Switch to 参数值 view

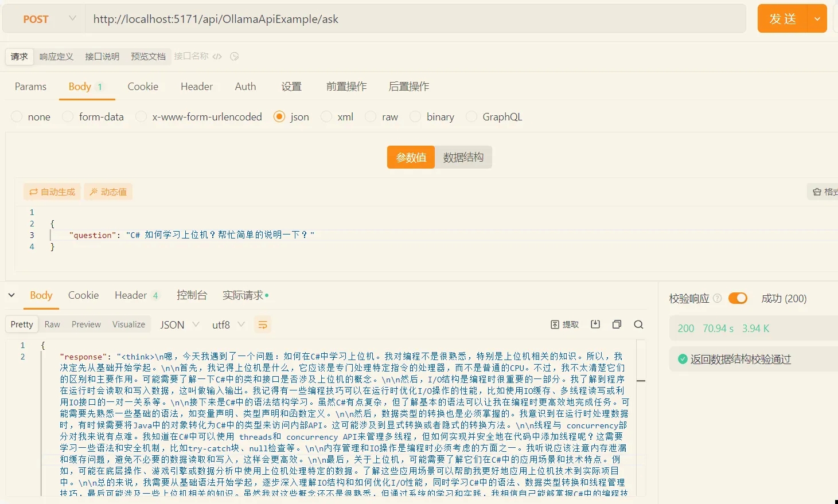tap(411, 157)
